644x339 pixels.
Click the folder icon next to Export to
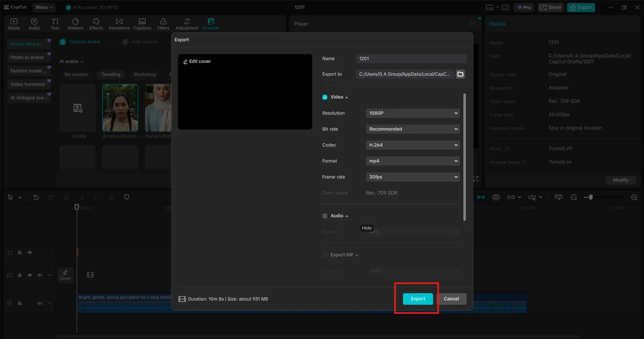click(x=460, y=74)
